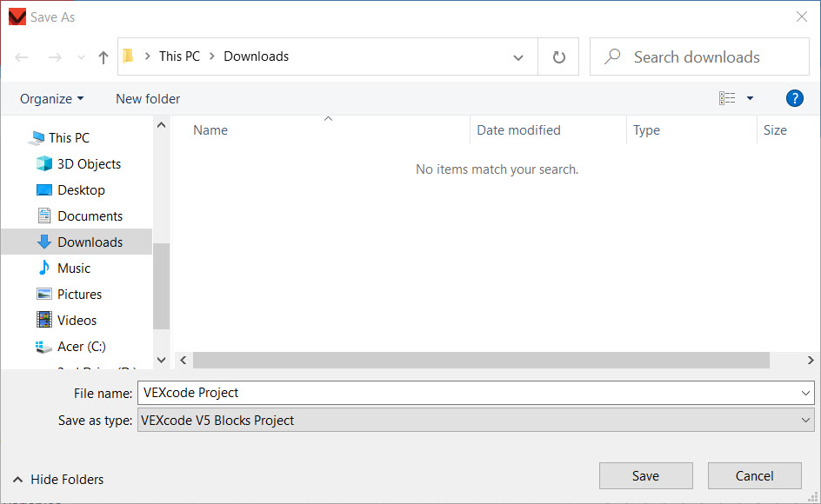Click sidebar scroll up arrow
This screenshot has width=821, height=504.
161,125
